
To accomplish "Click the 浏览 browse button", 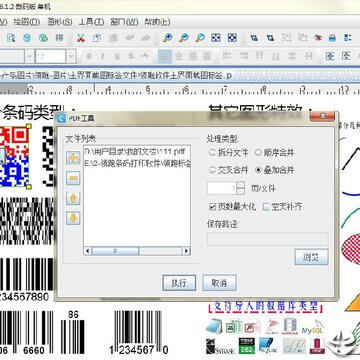I will (311, 257).
